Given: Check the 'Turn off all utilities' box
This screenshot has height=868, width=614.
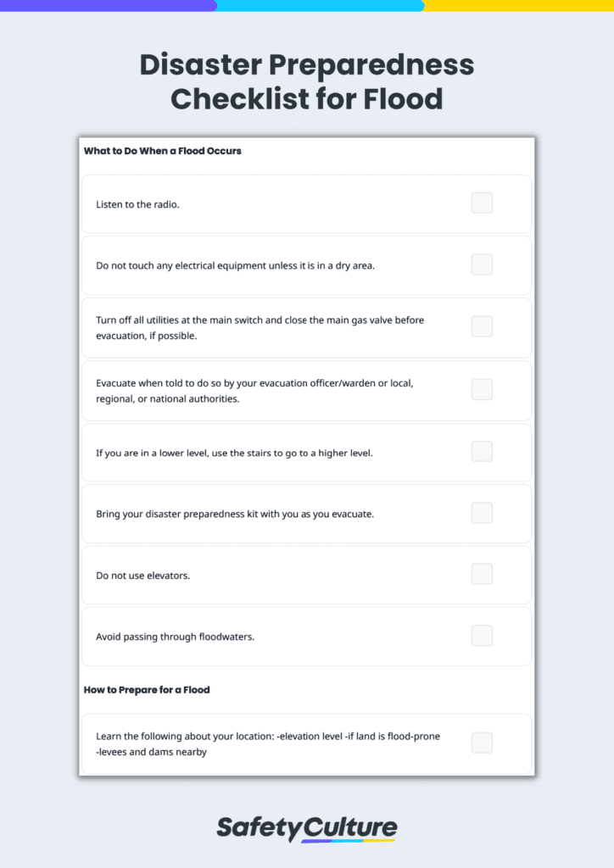Looking at the screenshot, I should click(x=482, y=326).
